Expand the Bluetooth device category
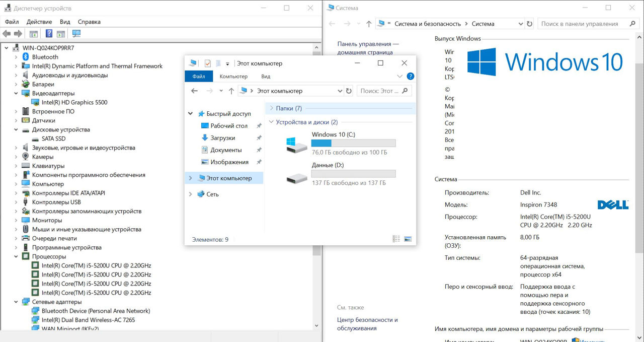Image resolution: width=644 pixels, height=342 pixels. [16, 57]
